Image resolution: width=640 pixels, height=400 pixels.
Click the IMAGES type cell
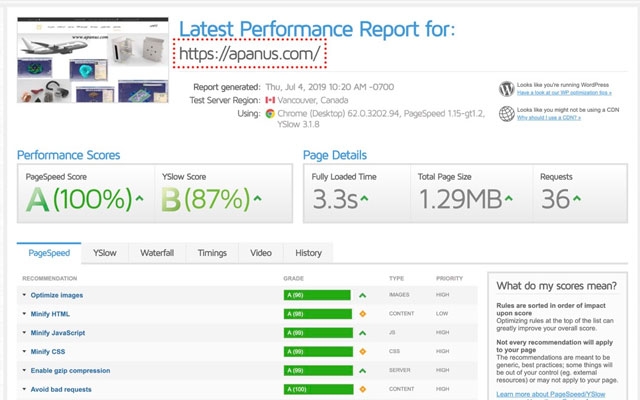click(399, 295)
